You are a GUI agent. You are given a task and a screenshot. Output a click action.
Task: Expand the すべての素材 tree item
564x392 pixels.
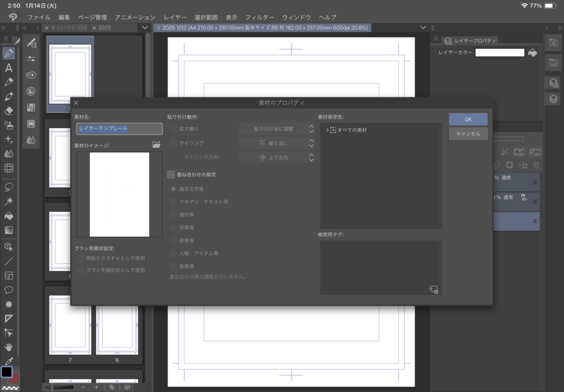click(x=327, y=130)
